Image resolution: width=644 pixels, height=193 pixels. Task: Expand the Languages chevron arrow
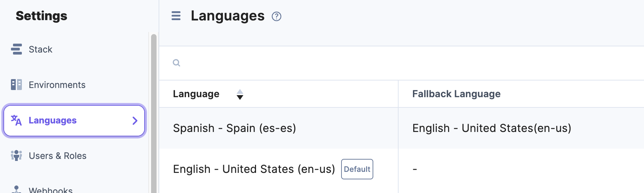coord(135,120)
